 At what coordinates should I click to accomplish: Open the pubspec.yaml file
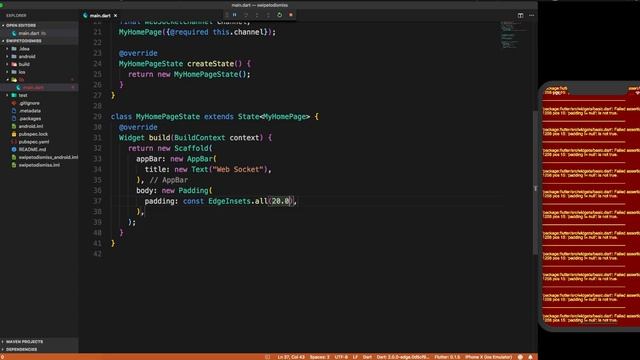[39, 142]
